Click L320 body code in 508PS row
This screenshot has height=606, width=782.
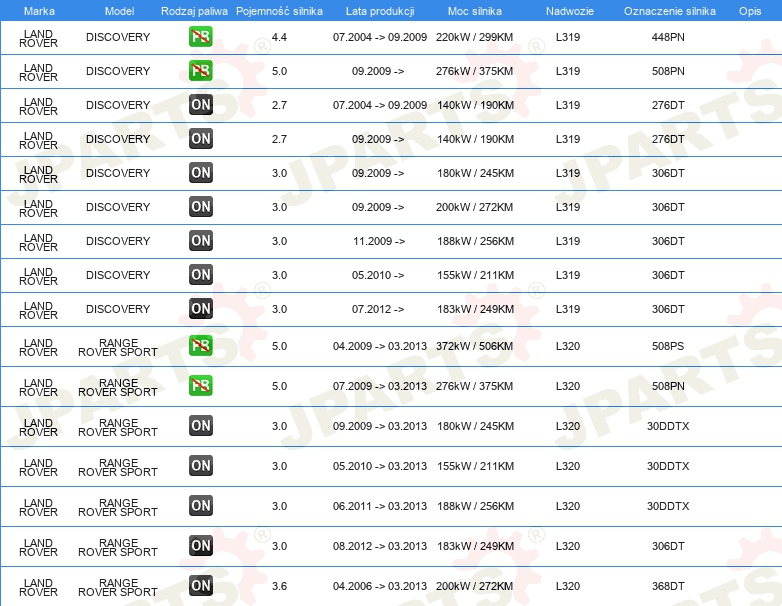point(568,346)
